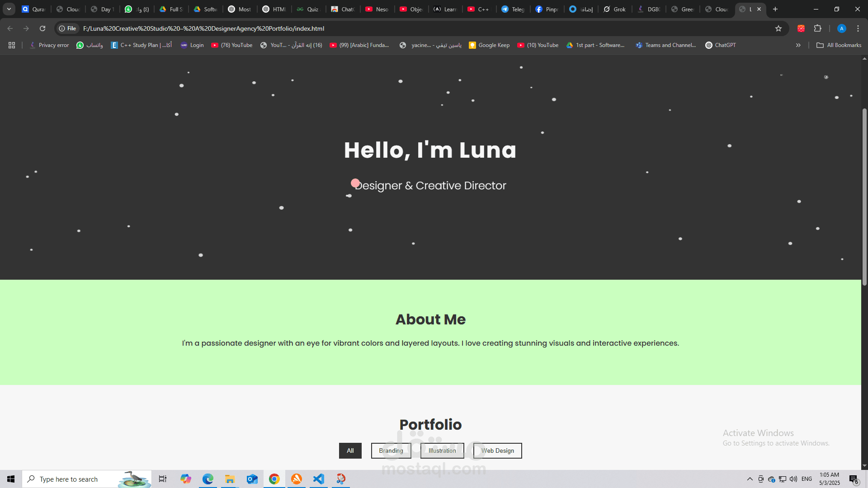Launch Visual Studio Code from the taskbar

point(319,479)
